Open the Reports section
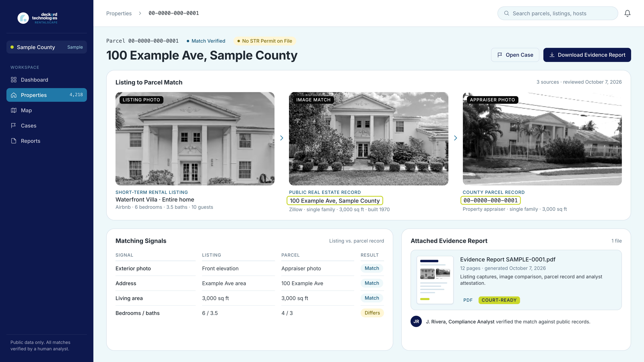 pos(47,141)
